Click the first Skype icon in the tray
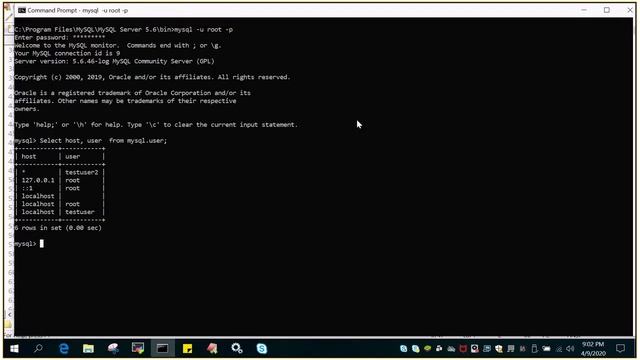Image resolution: width=640 pixels, height=360 pixels. 403,349
